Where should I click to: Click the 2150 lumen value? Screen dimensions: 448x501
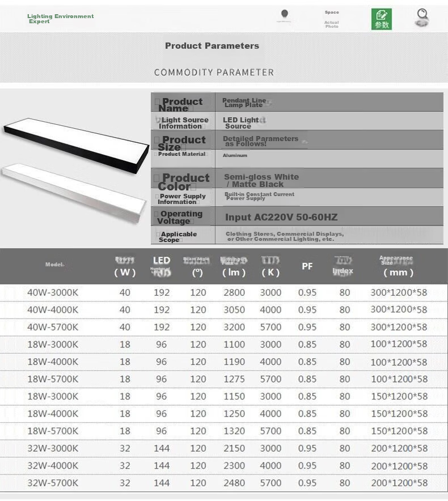(234, 448)
